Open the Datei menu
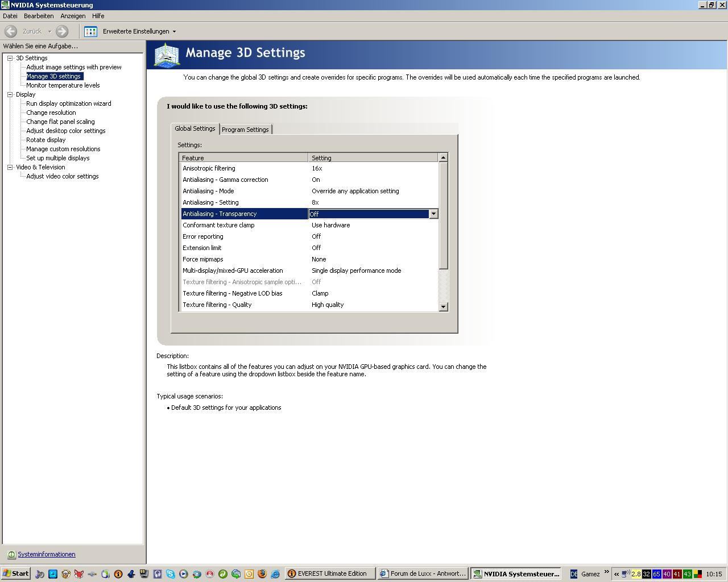The width and height of the screenshot is (728, 582). [10, 16]
